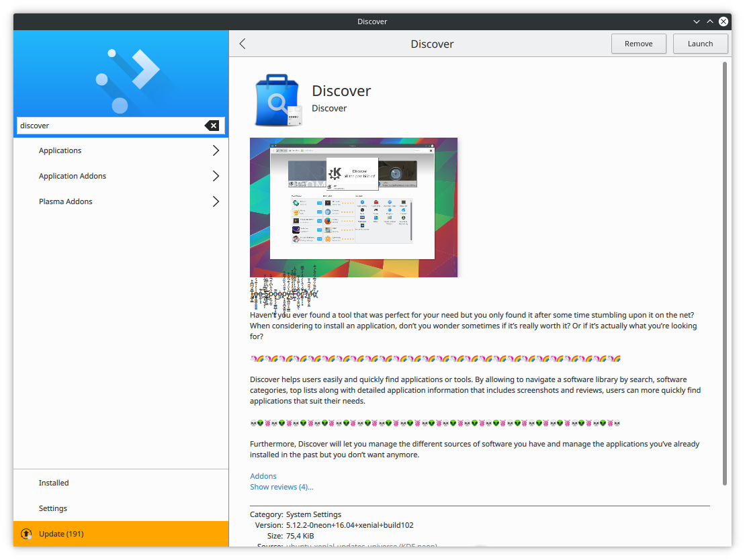Close the Discover window

tap(723, 21)
